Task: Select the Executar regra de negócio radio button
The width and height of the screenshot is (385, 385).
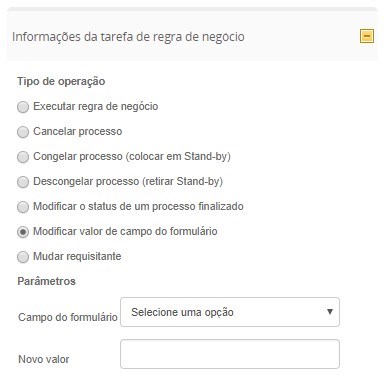Action: pos(23,107)
